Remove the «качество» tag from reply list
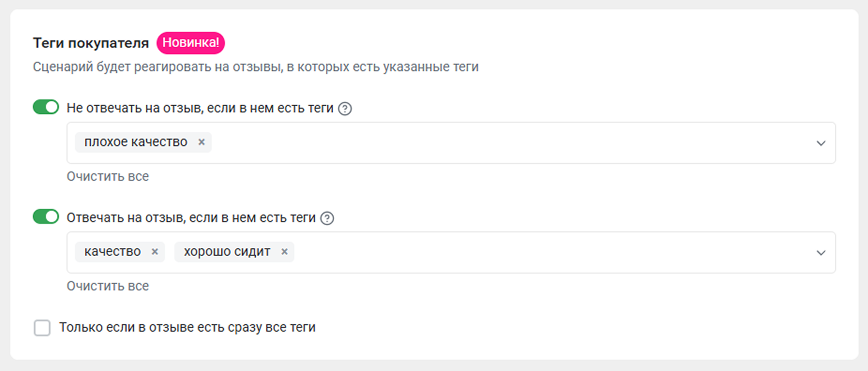This screenshot has height=371, width=868. pyautogui.click(x=155, y=252)
